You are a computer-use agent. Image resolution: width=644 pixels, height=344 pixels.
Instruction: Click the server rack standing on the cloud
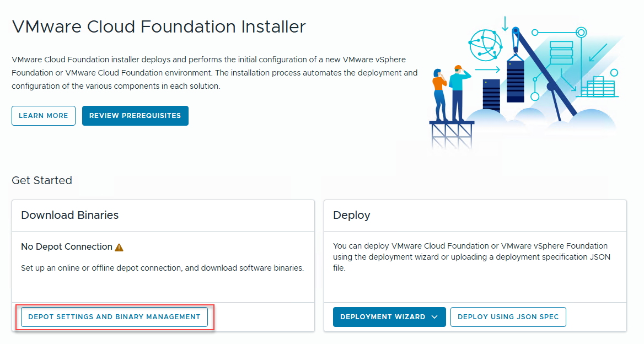click(x=491, y=95)
